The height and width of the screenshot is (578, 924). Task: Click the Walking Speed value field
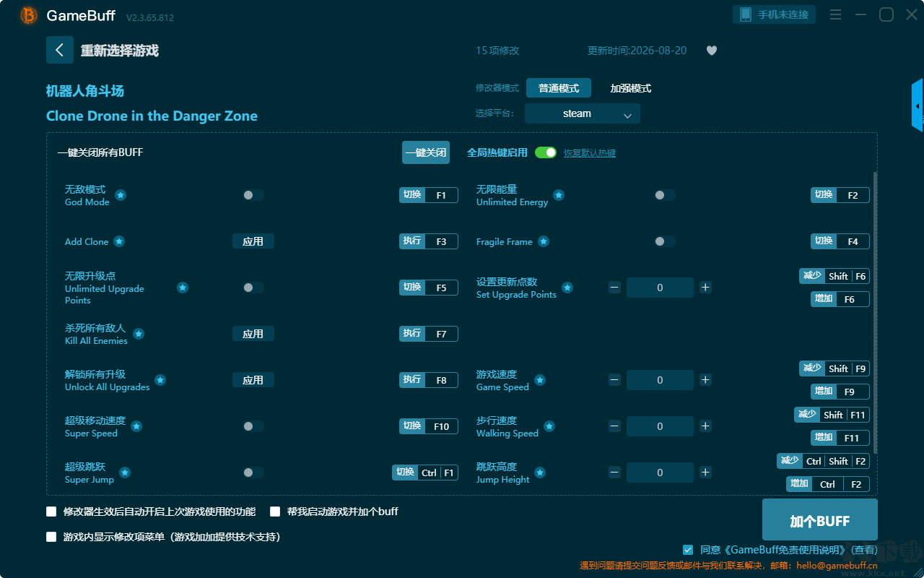click(x=660, y=426)
